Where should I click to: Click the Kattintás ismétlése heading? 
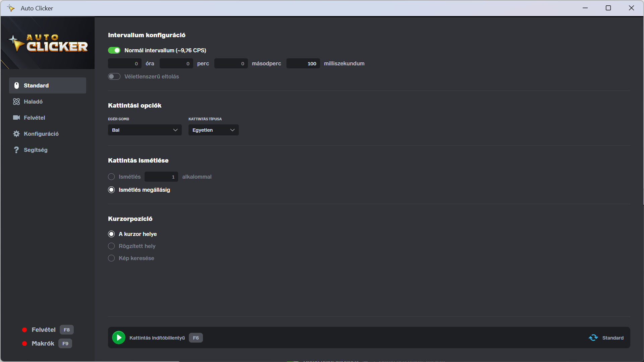coord(138,161)
